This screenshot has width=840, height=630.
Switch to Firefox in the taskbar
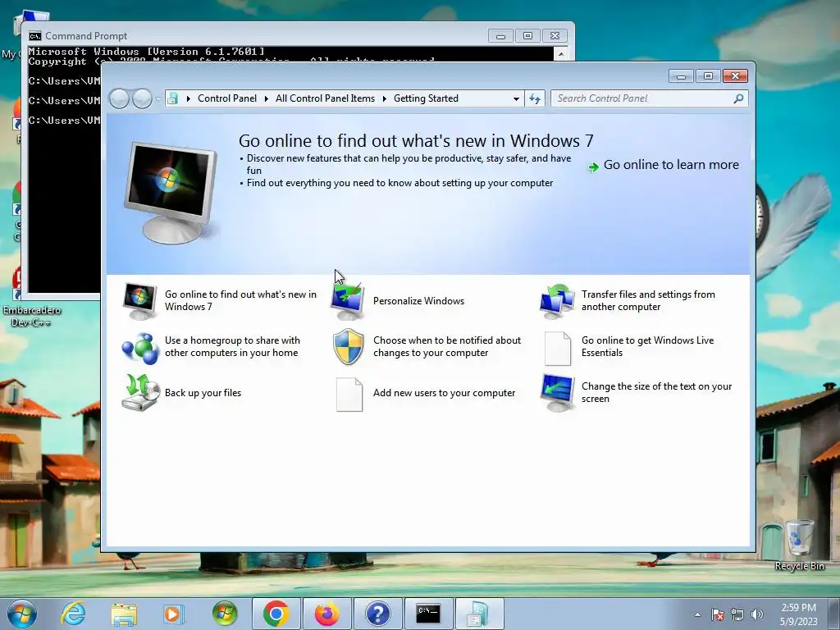326,614
